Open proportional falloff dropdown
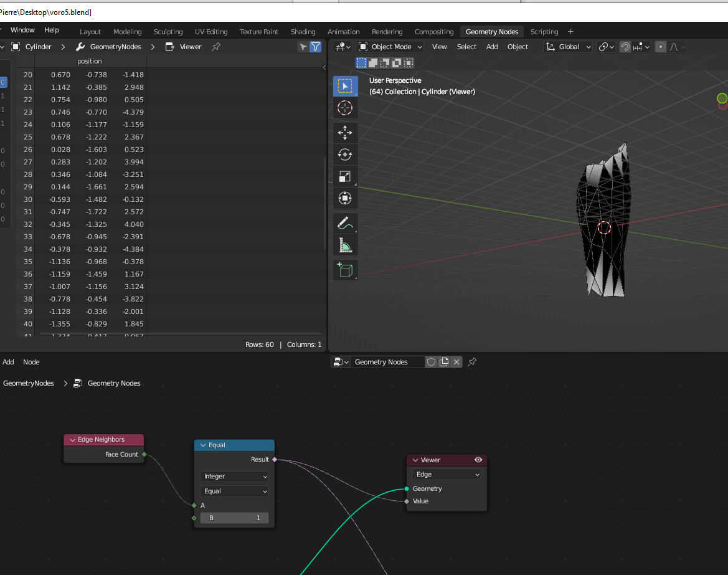Screen dimensions: 728x575 pos(676,47)
